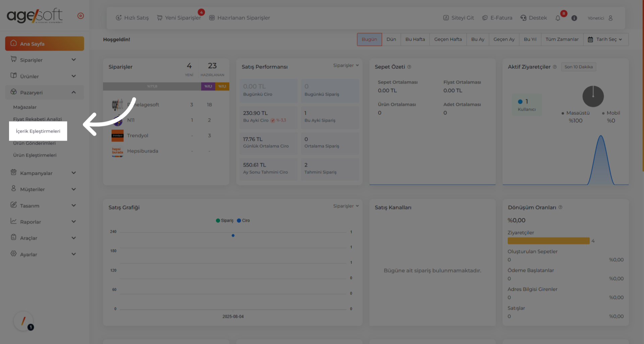Expand the Araçlar chevron
This screenshot has width=644, height=344.
point(74,238)
